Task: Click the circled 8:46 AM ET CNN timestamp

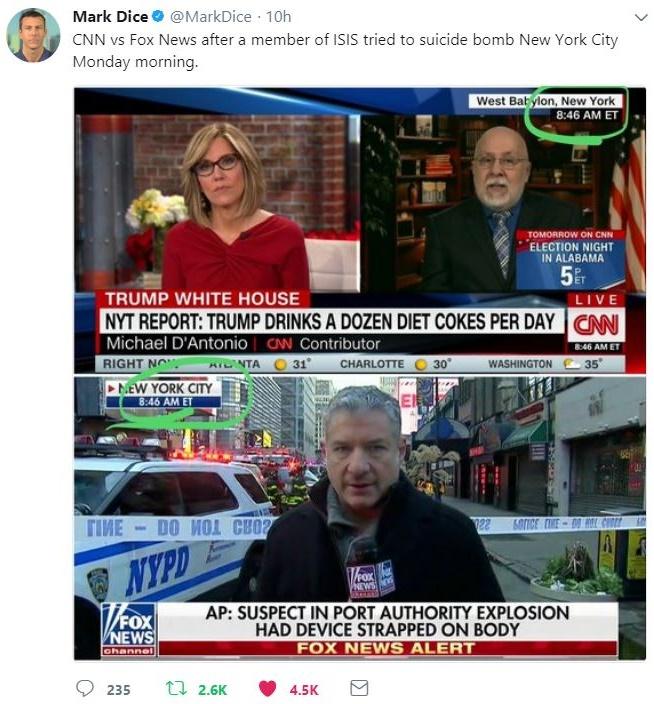Action: coord(587,115)
